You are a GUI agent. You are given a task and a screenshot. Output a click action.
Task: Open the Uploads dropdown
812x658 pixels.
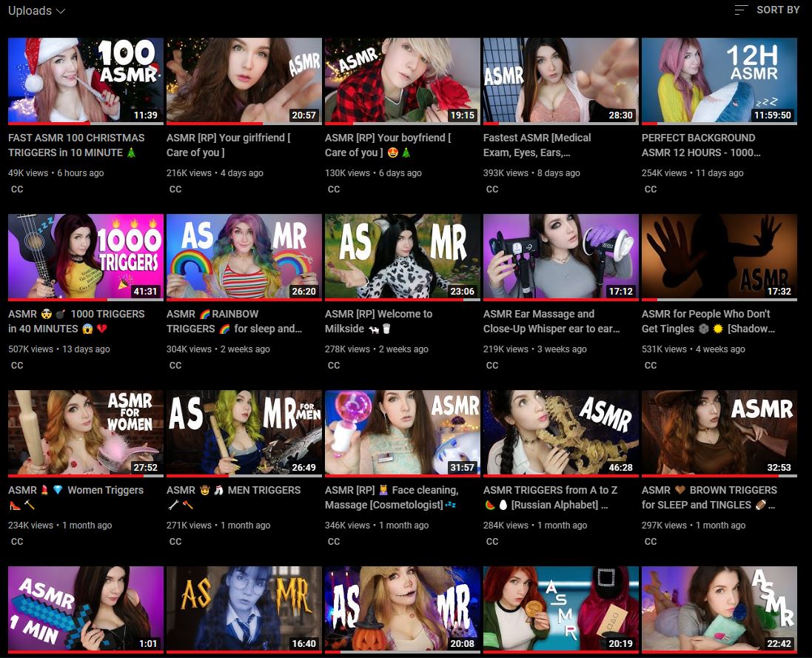(36, 11)
